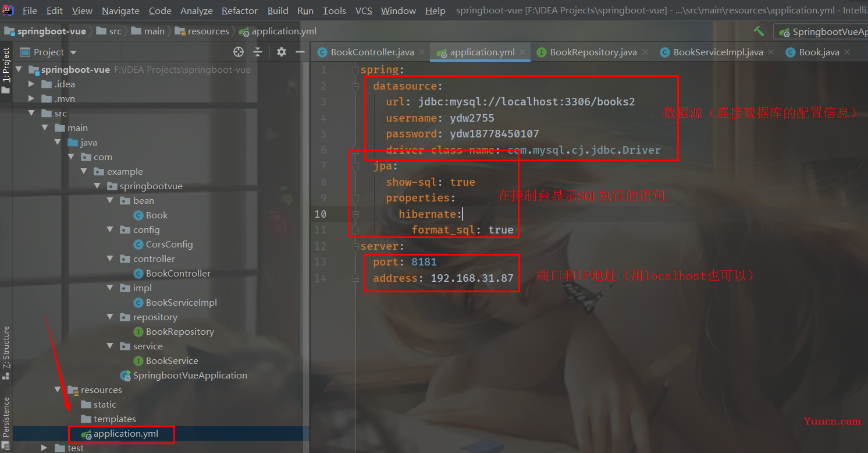
Task: Click the jdbc url text on line 3
Action: pyautogui.click(x=527, y=102)
